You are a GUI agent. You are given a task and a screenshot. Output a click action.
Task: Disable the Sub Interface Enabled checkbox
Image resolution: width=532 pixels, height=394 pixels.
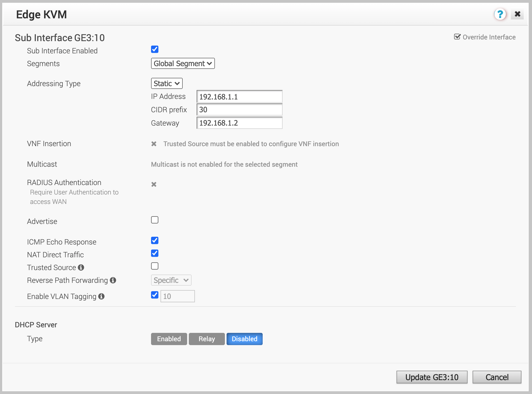point(155,49)
